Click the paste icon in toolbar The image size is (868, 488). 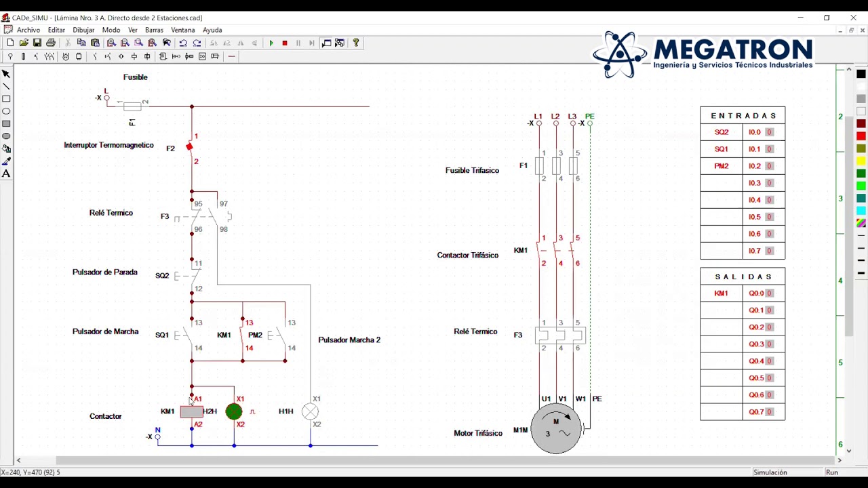[x=95, y=43]
